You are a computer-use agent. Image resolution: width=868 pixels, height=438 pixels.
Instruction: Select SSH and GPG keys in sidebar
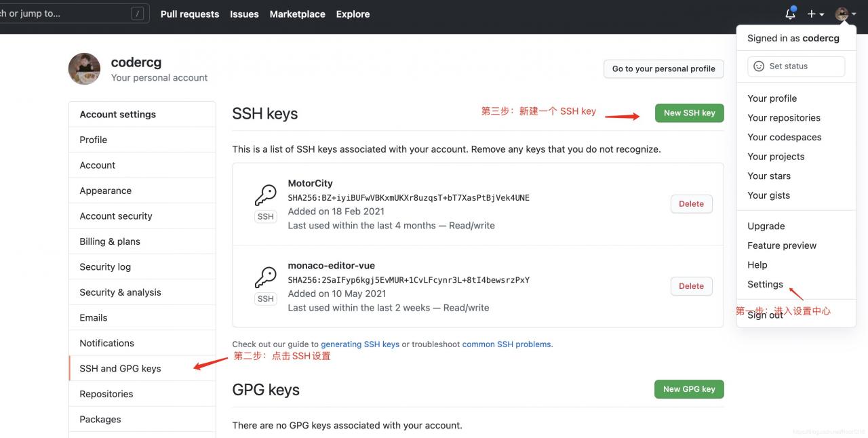pos(120,369)
